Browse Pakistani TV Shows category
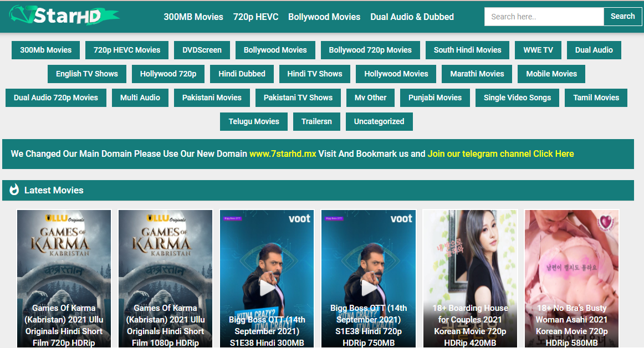 pyautogui.click(x=298, y=98)
